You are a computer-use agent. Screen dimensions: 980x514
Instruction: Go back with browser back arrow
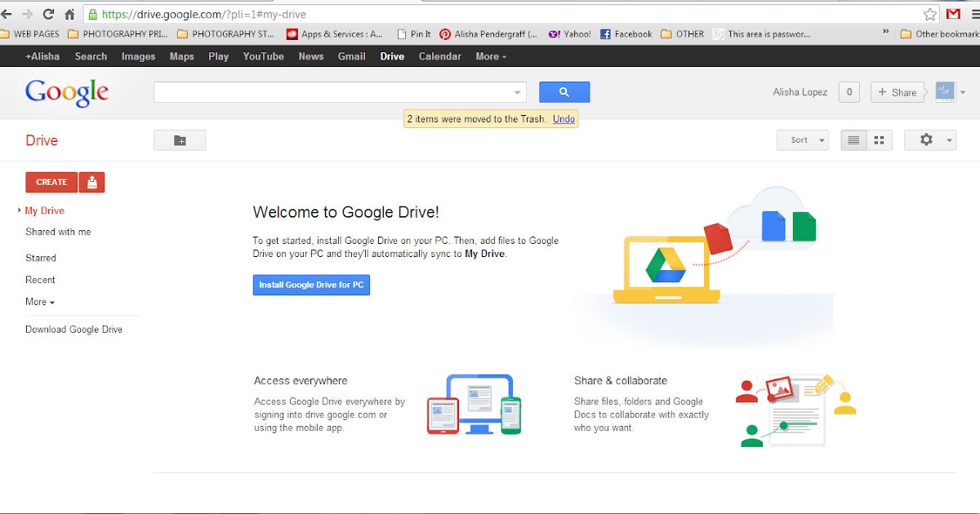tap(7, 14)
